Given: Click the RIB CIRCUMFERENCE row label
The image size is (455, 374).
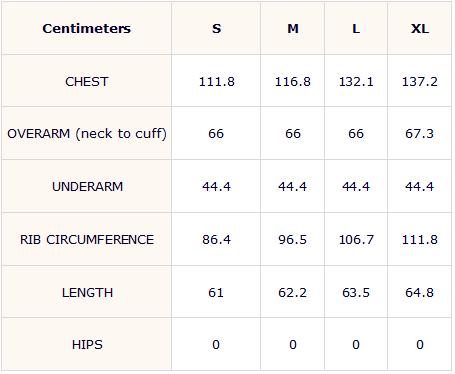Looking at the screenshot, I should (87, 240).
